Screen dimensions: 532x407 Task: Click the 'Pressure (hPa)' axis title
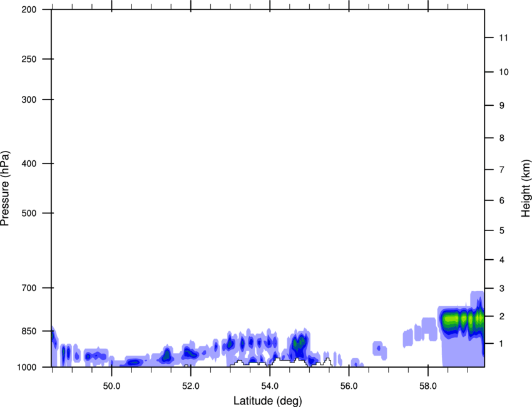[x=5, y=188]
